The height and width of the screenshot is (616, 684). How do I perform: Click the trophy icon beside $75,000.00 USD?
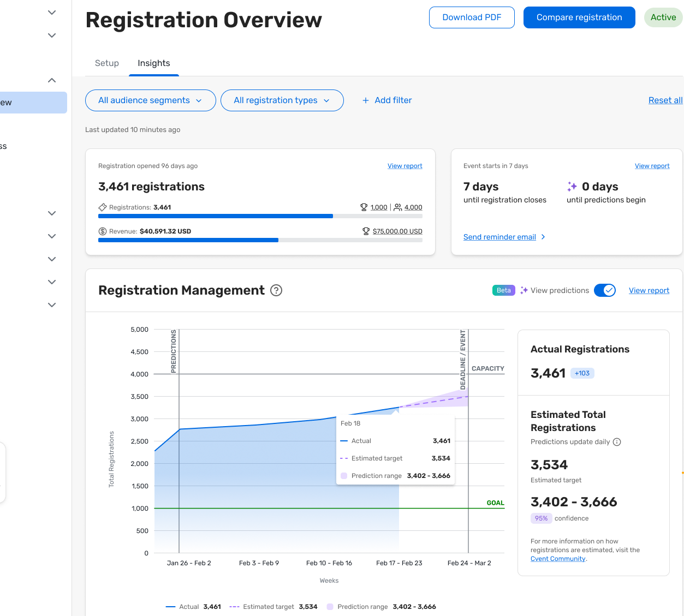(366, 231)
